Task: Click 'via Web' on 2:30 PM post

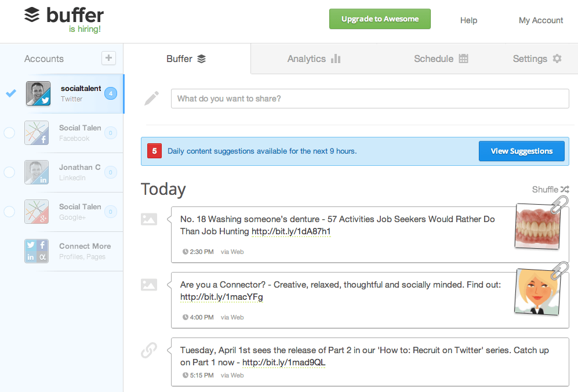Action: 232,252
